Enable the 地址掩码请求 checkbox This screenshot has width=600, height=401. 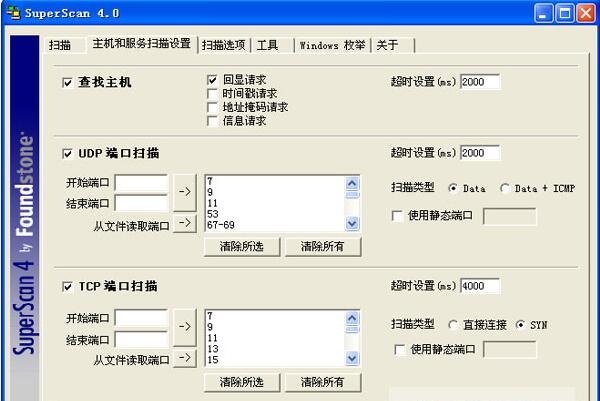pos(212,107)
